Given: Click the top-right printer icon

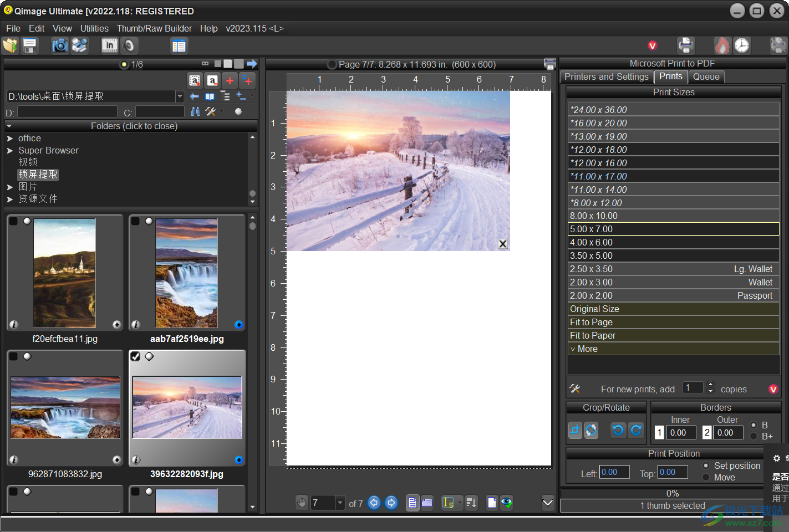Looking at the screenshot, I should (x=686, y=45).
